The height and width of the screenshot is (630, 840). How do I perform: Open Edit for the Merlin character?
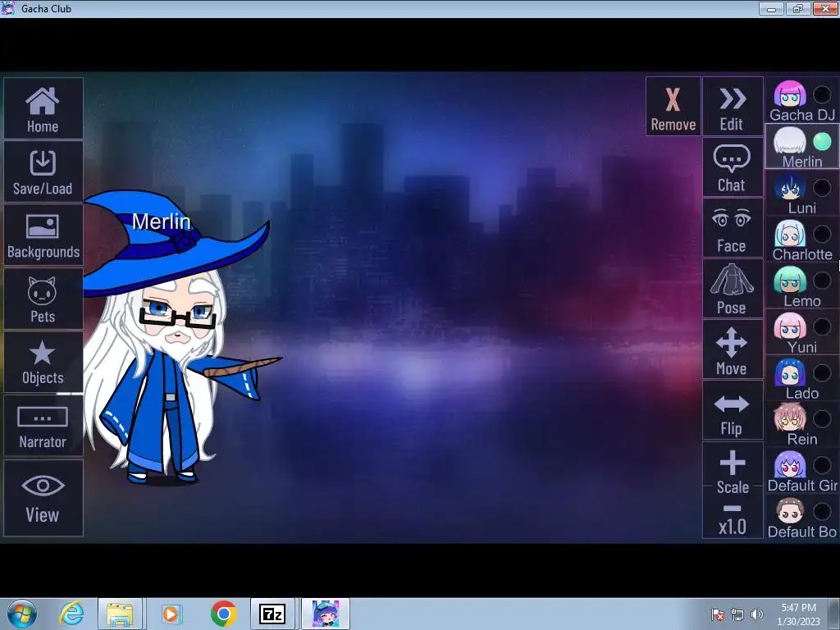tap(733, 106)
